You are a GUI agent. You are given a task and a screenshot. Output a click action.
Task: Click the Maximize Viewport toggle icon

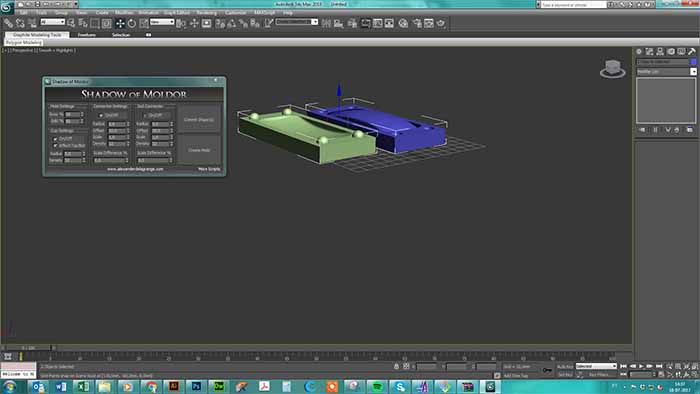[695, 375]
